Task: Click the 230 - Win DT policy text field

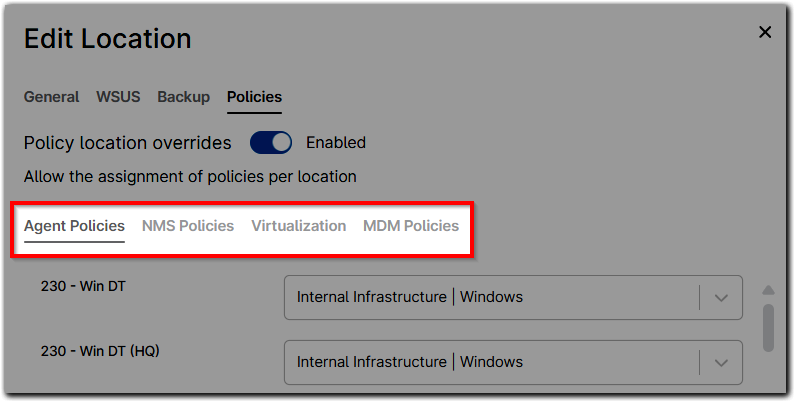Action: (490, 297)
